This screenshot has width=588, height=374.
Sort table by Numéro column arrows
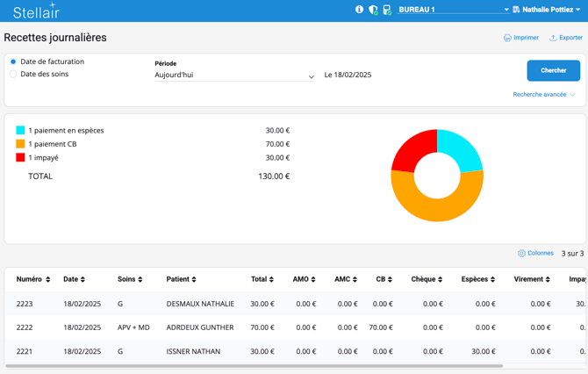pyautogui.click(x=48, y=280)
